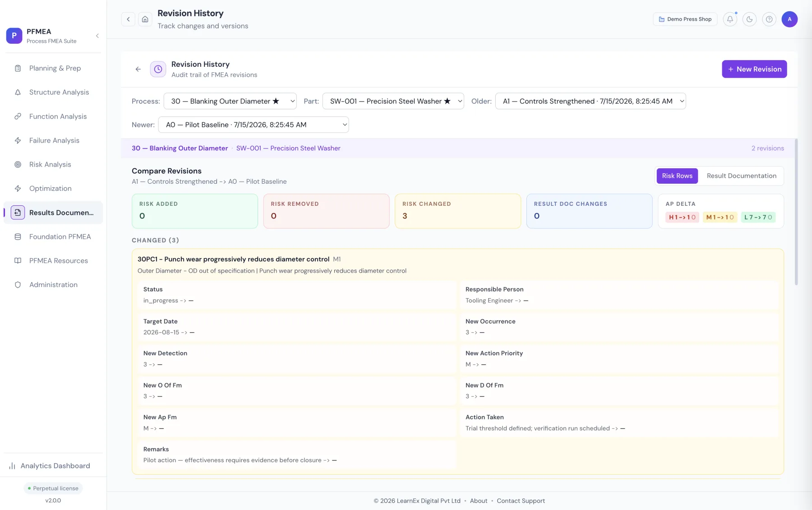This screenshot has width=812, height=510.
Task: Click the "Pilot action" remarks text
Action: pos(232,460)
